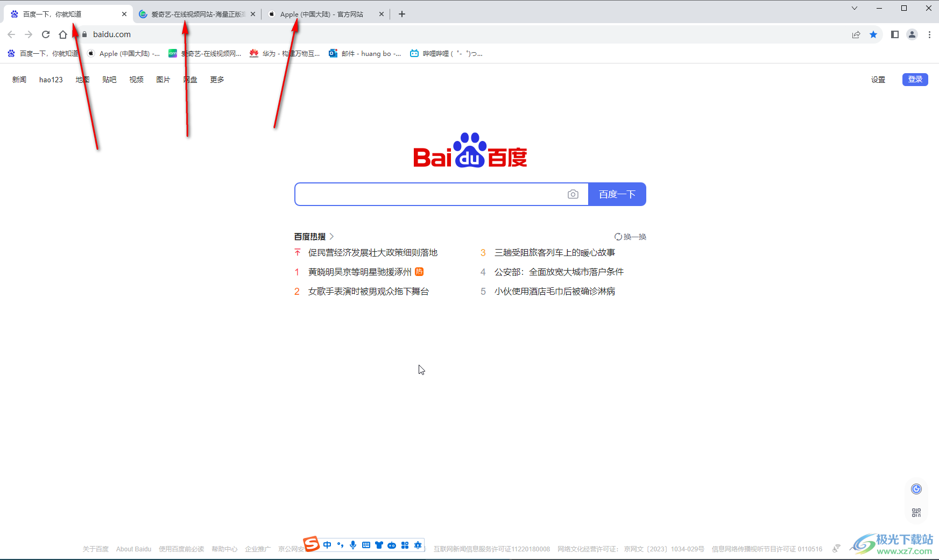Close the iQiyi tab

pos(253,14)
